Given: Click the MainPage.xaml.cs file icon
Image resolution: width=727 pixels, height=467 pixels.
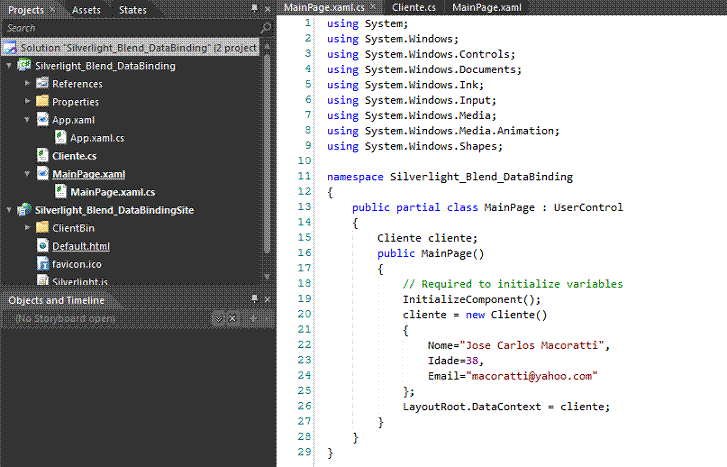Looking at the screenshot, I should [x=60, y=192].
